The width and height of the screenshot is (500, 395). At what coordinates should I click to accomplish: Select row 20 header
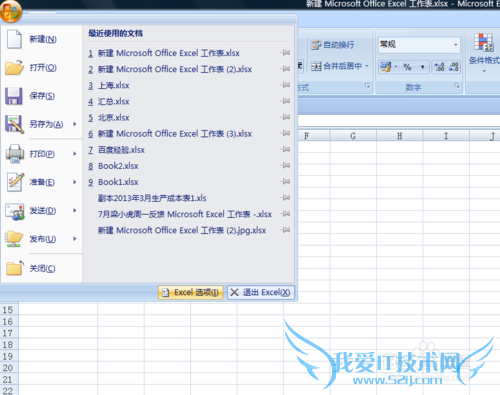pos(8,368)
